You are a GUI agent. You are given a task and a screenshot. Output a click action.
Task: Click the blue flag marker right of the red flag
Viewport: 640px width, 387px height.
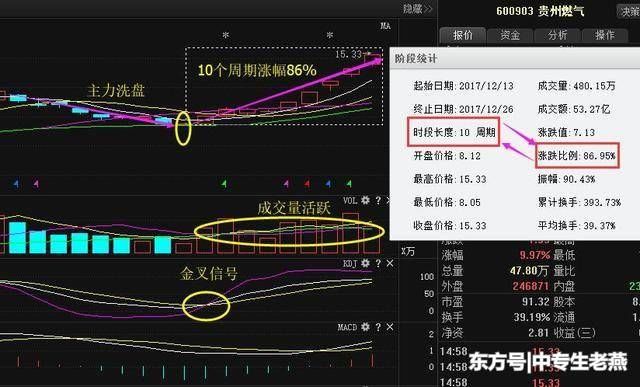tap(328, 184)
